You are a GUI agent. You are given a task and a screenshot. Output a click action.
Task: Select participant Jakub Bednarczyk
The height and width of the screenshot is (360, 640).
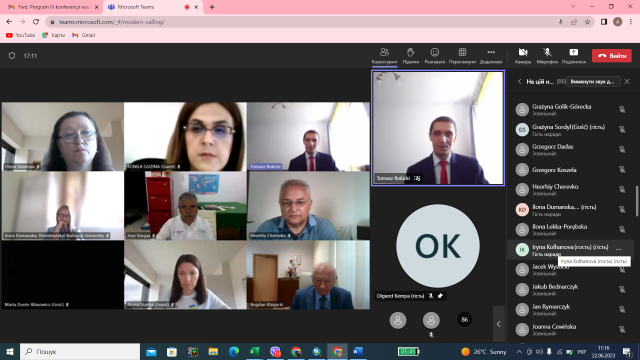(x=571, y=289)
